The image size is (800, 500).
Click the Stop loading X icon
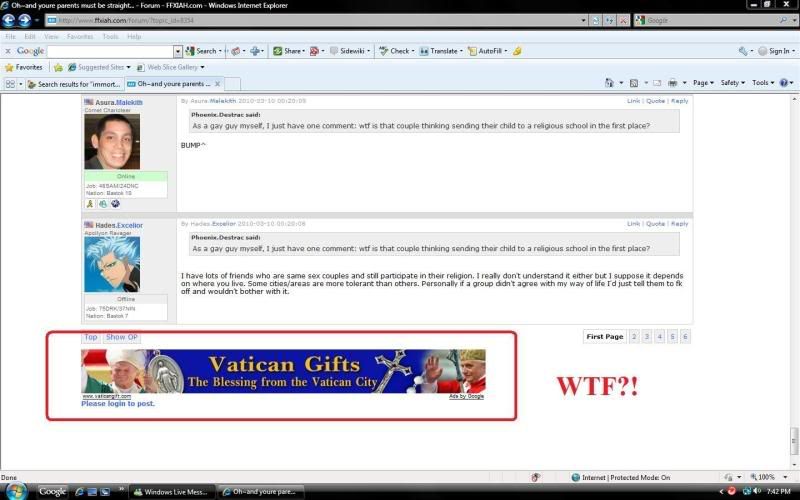[x=624, y=20]
